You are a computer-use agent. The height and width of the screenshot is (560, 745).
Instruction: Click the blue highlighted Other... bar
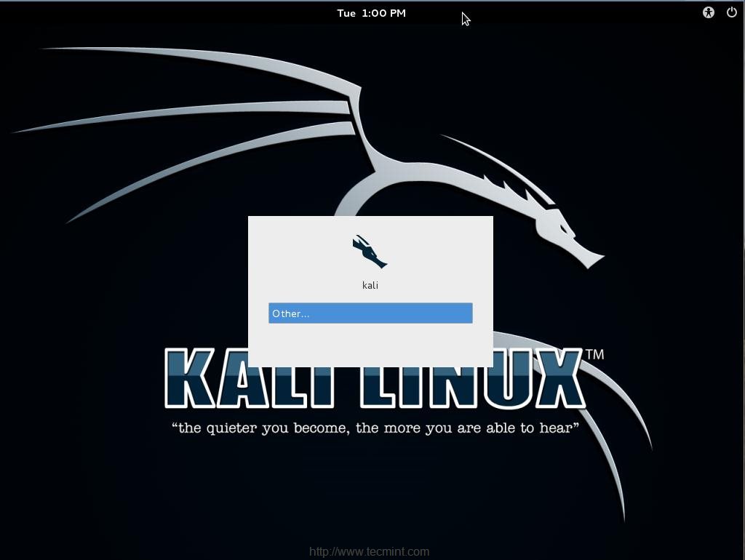click(370, 313)
